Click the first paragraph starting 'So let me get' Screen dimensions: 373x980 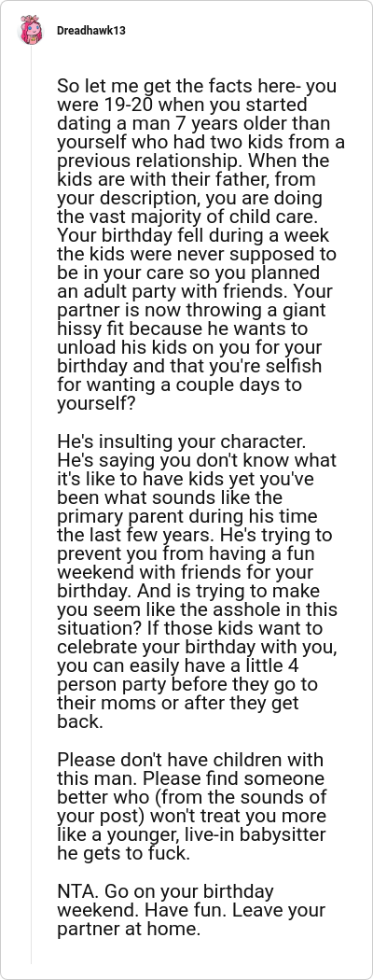click(x=200, y=245)
